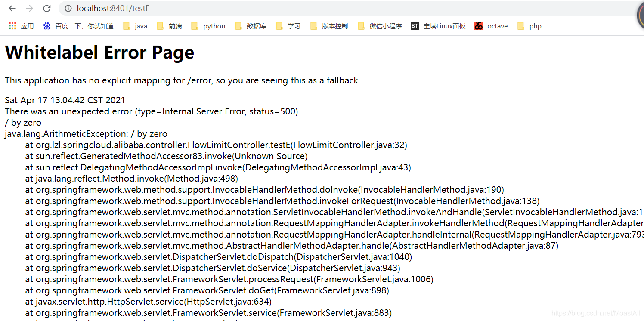Open the 学习 bookmark folder
Viewport: 644px width, 321px height.
[288, 26]
